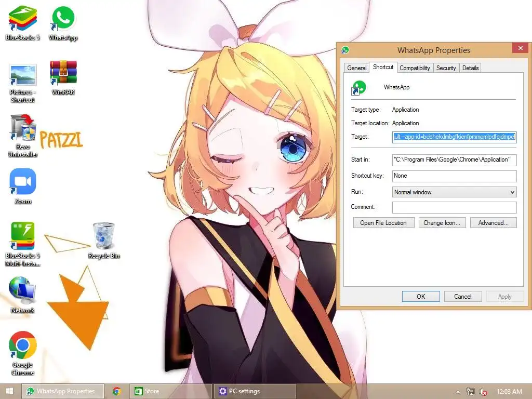Click the Open File Location button
This screenshot has width=532, height=399.
[x=383, y=223]
